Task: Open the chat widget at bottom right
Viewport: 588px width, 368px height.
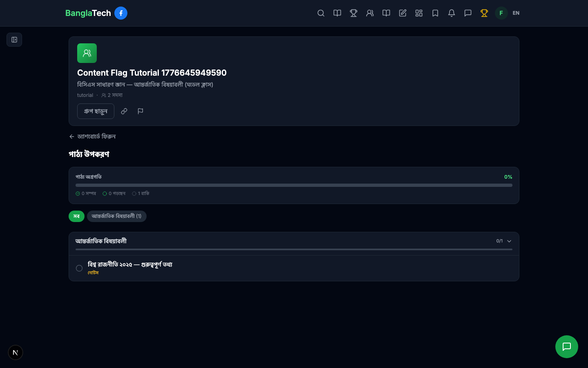Action: pyautogui.click(x=567, y=347)
